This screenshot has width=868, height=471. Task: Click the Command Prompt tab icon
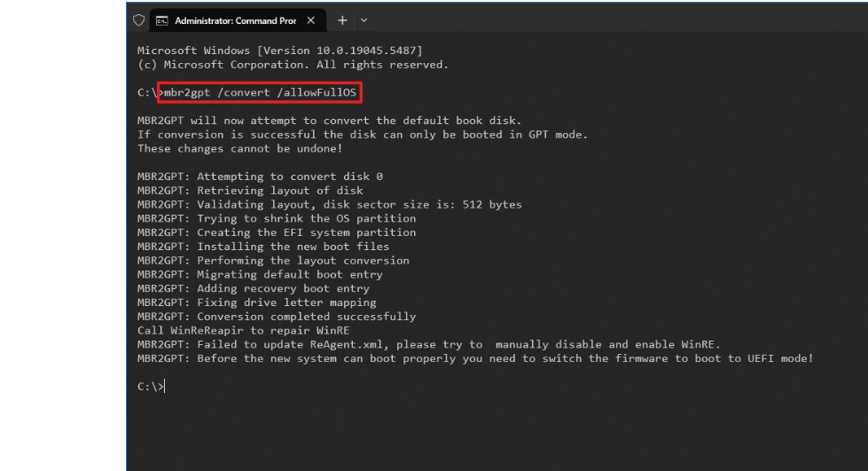[x=162, y=20]
